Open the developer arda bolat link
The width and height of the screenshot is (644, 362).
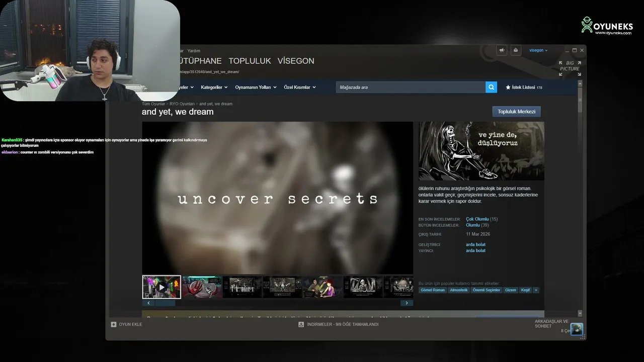475,245
